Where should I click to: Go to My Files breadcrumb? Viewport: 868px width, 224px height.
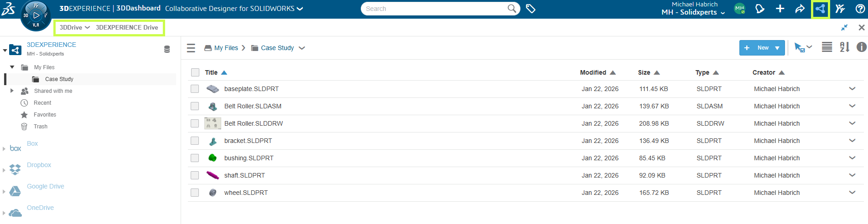[x=226, y=48]
